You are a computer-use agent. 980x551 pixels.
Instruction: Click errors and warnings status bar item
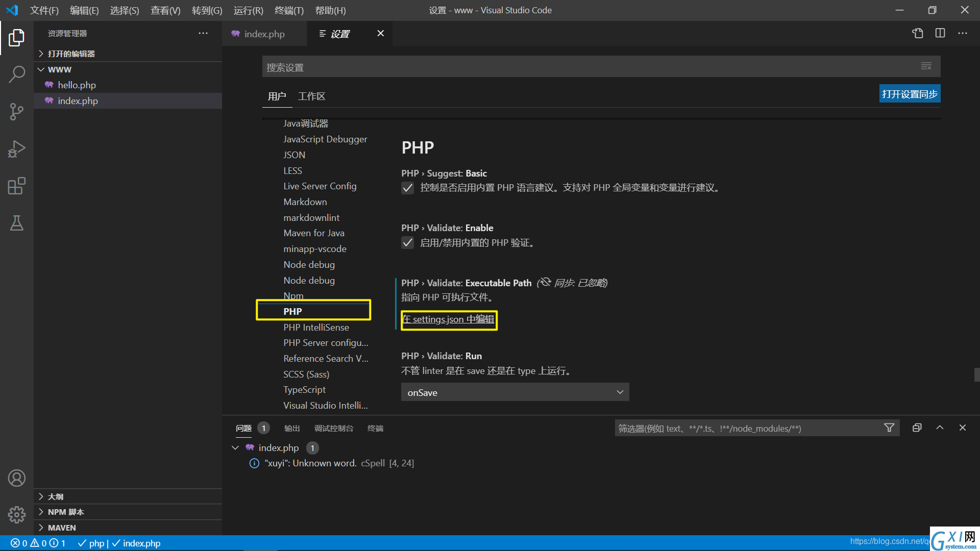point(38,543)
